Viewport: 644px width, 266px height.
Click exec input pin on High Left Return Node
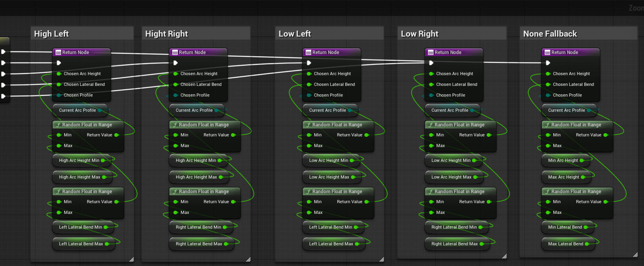59,63
